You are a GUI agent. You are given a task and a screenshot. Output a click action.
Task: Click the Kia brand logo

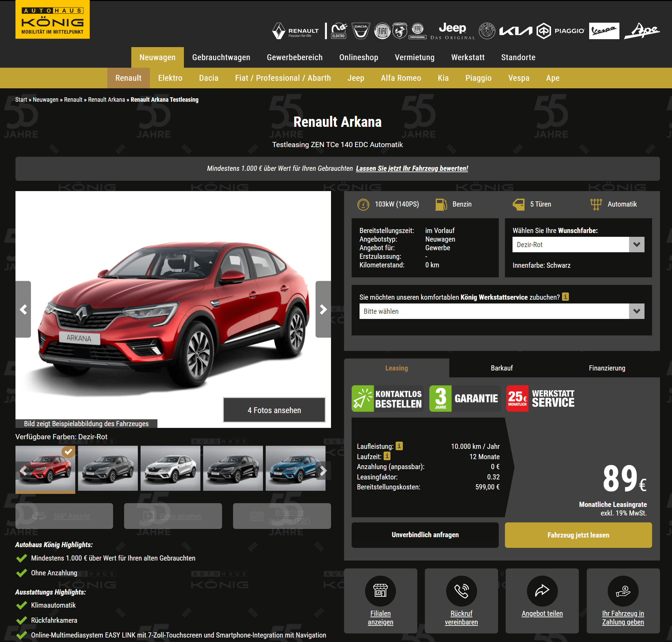click(x=516, y=31)
